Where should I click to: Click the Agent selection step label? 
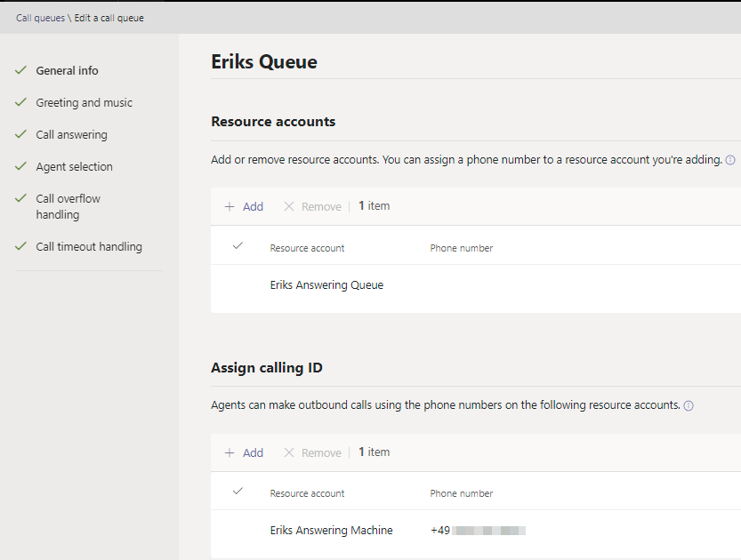tap(74, 167)
